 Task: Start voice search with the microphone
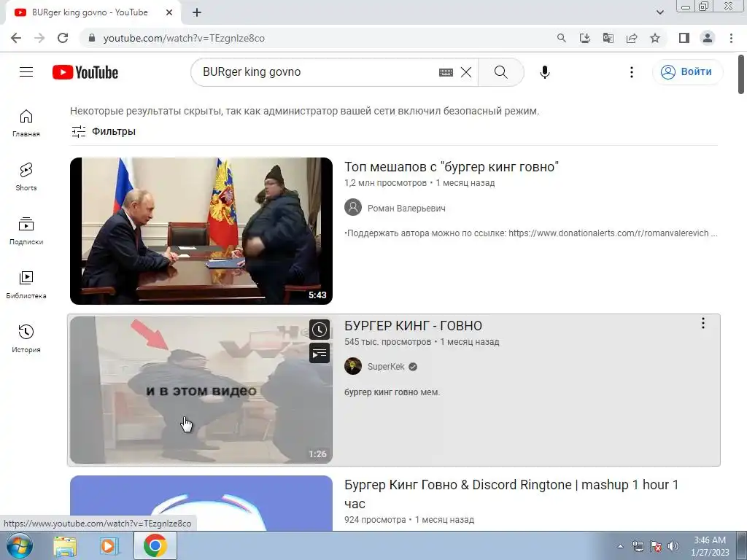(544, 72)
